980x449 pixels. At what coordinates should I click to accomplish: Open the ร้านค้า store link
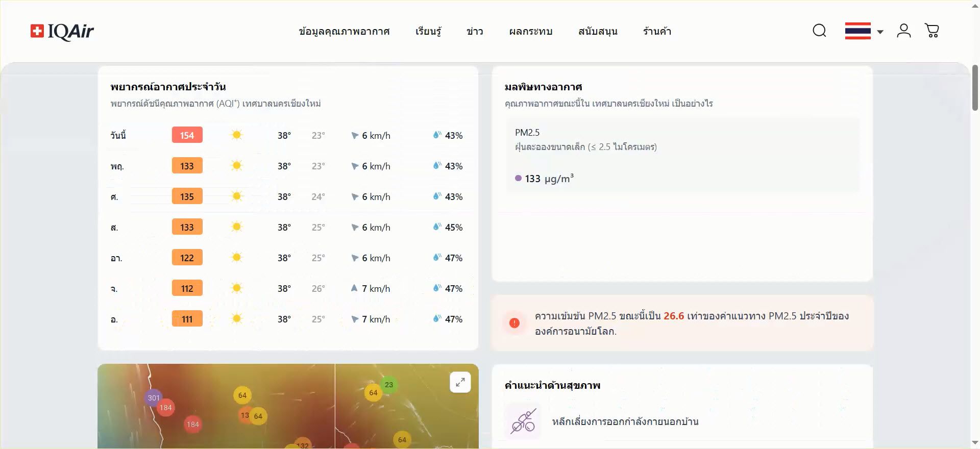pos(657,31)
